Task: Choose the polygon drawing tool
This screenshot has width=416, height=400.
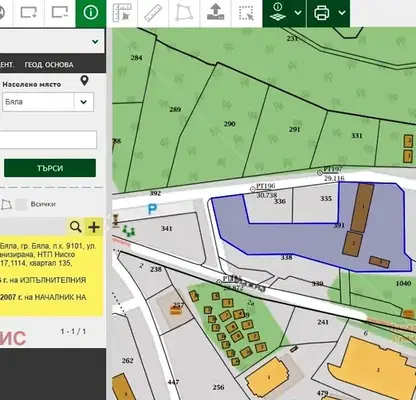Action: pos(184,13)
